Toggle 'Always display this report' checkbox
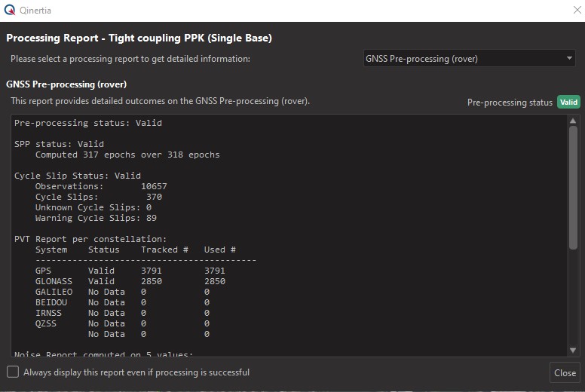Viewport: 585px width, 392px height. click(13, 372)
